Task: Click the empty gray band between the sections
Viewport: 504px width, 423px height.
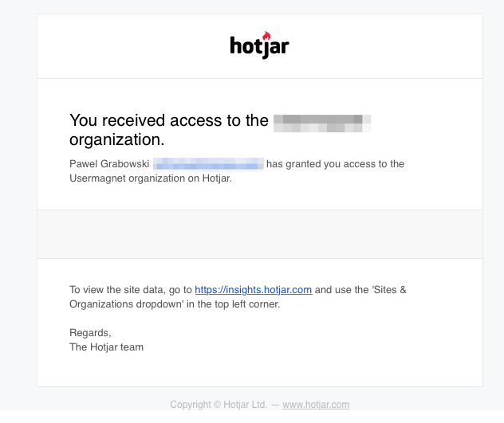Action: click(x=260, y=234)
